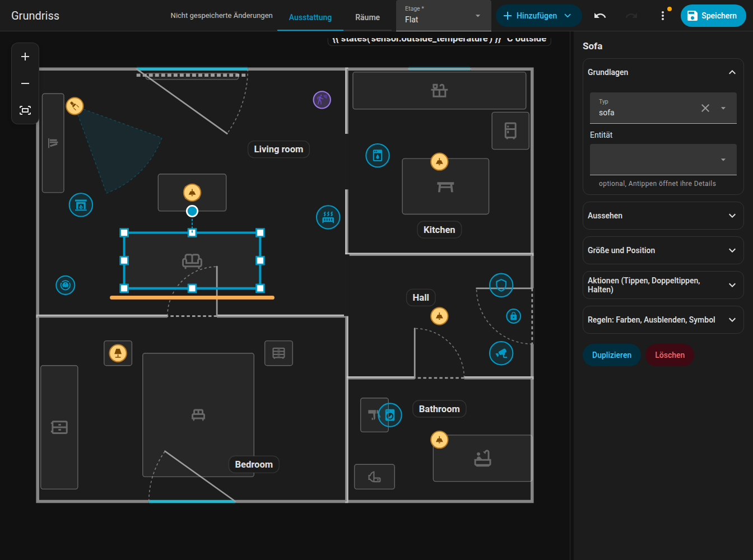
Task: Open the Hinzufügen menu
Action: tap(538, 16)
